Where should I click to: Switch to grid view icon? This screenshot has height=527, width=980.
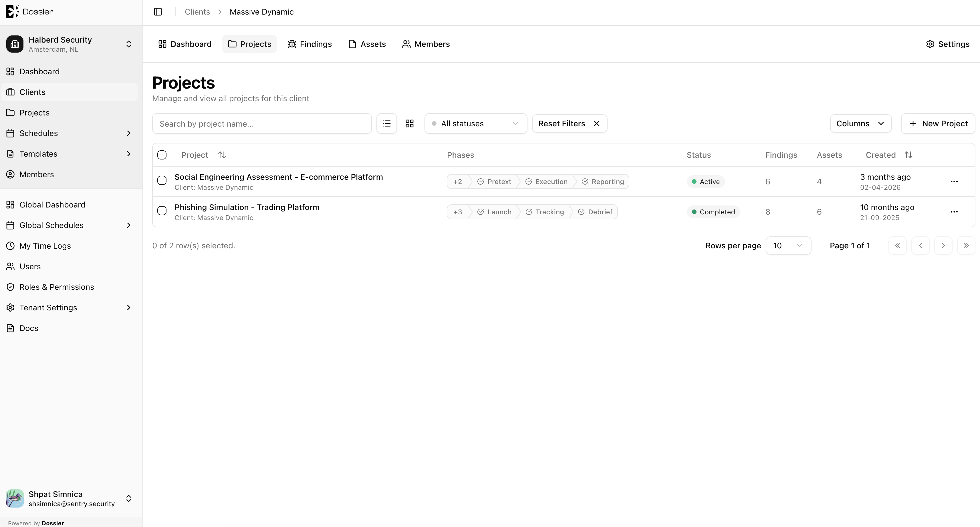pyautogui.click(x=409, y=123)
